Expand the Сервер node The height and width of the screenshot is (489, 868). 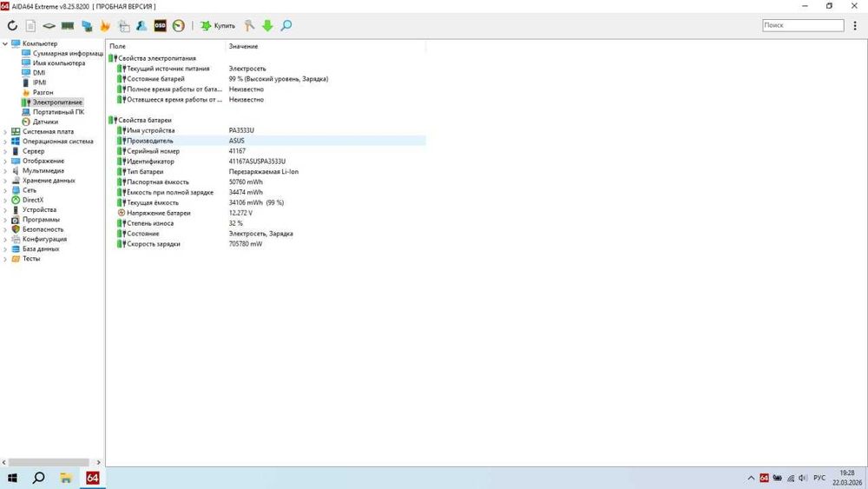point(5,151)
